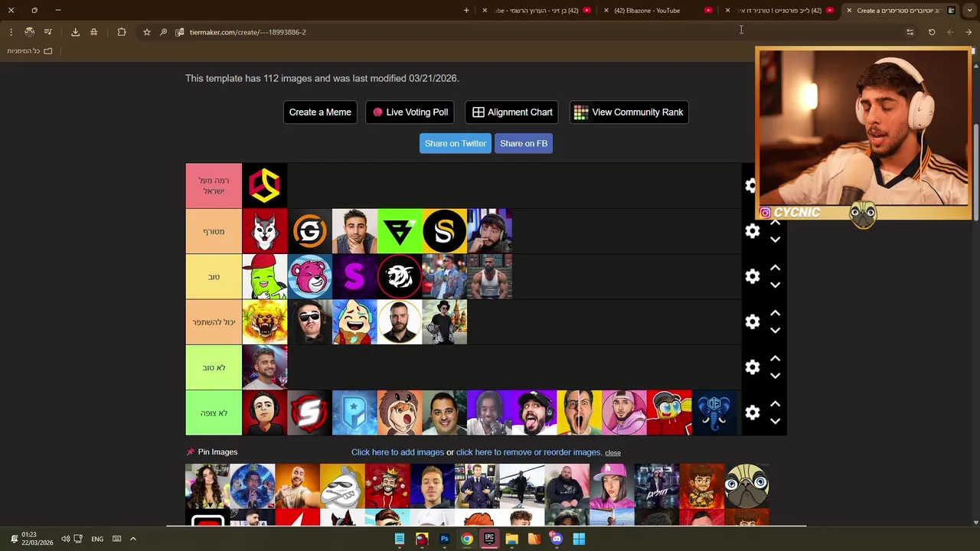Move the מטורף row down with its arrow

(x=775, y=240)
